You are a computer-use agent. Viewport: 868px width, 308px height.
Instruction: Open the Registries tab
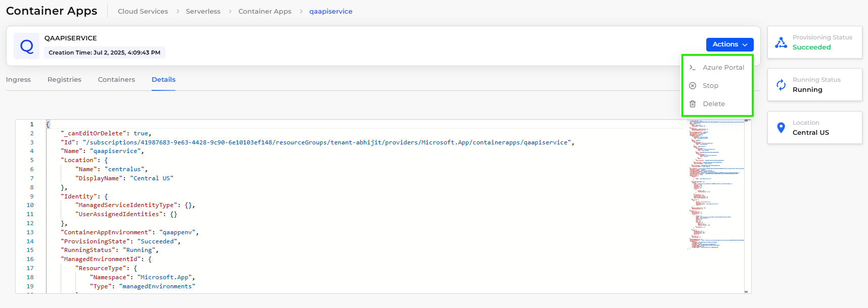pos(64,80)
